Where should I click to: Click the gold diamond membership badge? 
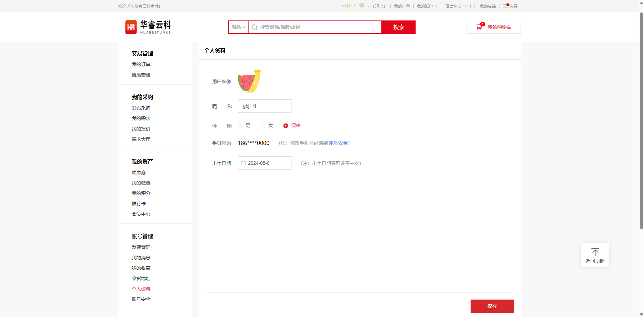(361, 6)
